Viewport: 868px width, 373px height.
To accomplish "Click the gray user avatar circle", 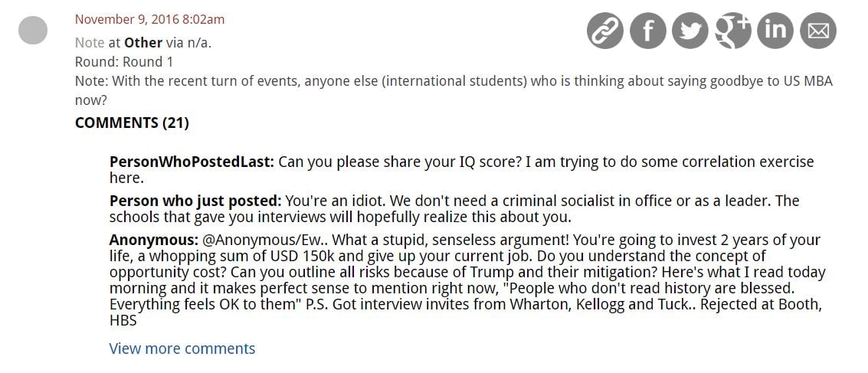I will tap(32, 31).
